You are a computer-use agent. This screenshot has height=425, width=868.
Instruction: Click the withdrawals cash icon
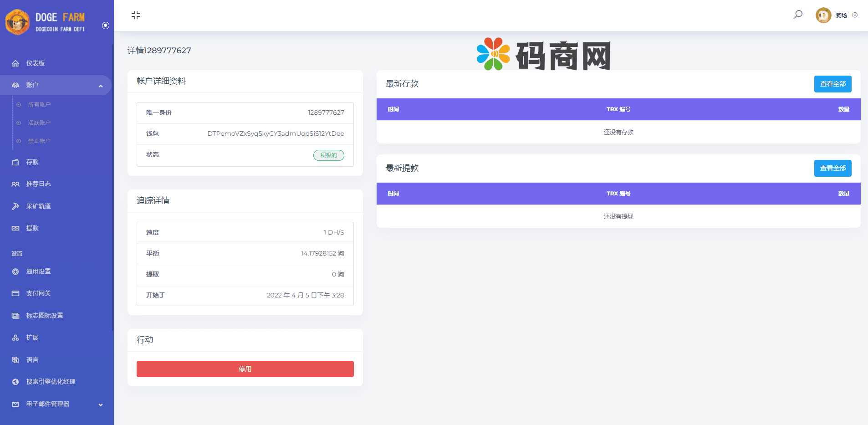pyautogui.click(x=15, y=228)
